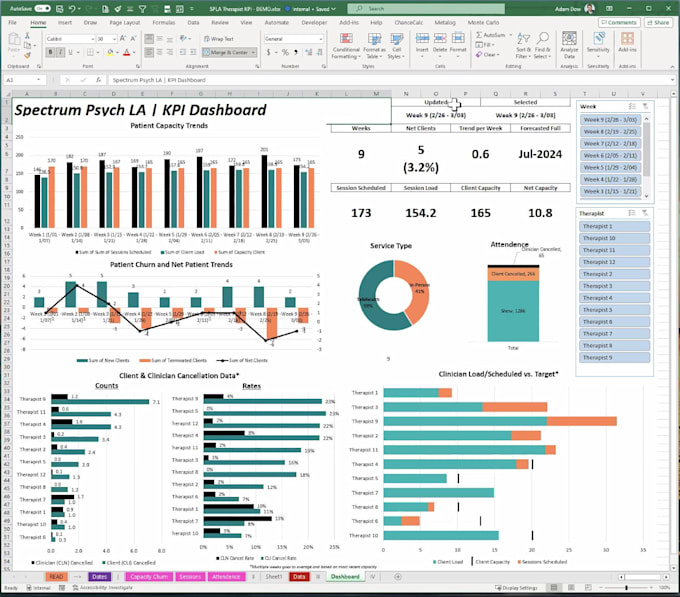
Task: Toggle the AutoSave switch
Action: [42, 8]
